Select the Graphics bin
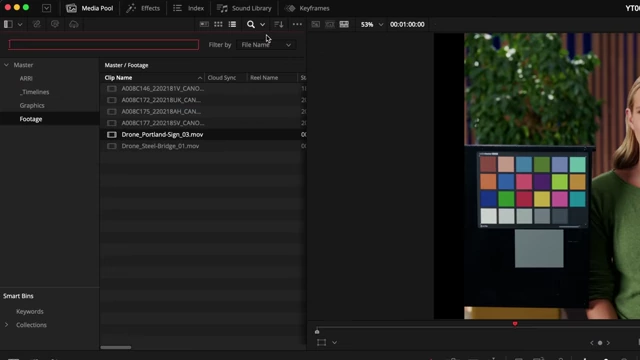Image resolution: width=640 pixels, height=360 pixels. tap(32, 105)
